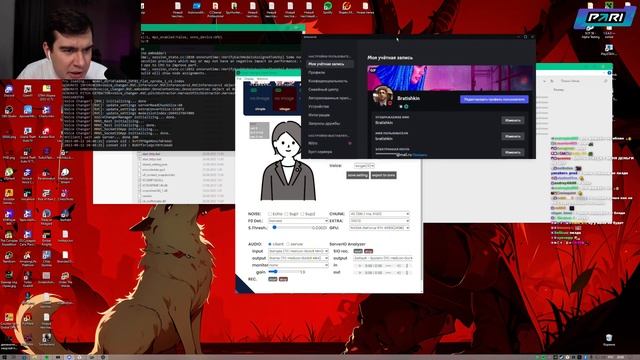Click the green badge under Bratishkin's name

pyautogui.click(x=406, y=107)
